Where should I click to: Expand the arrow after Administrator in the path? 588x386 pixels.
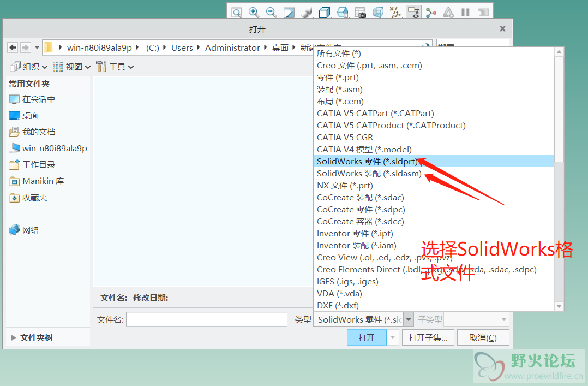coord(266,47)
